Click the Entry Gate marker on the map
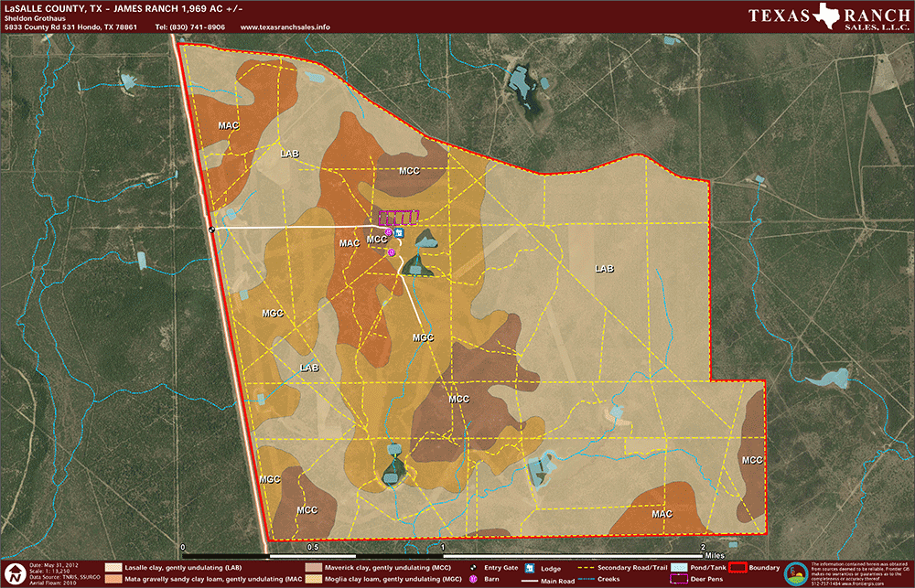 (x=211, y=230)
